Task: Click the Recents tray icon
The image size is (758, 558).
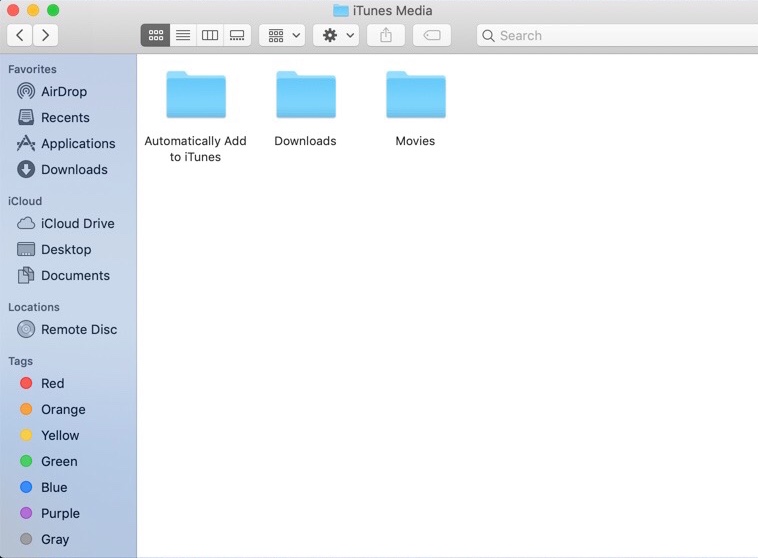Action: click(x=26, y=117)
